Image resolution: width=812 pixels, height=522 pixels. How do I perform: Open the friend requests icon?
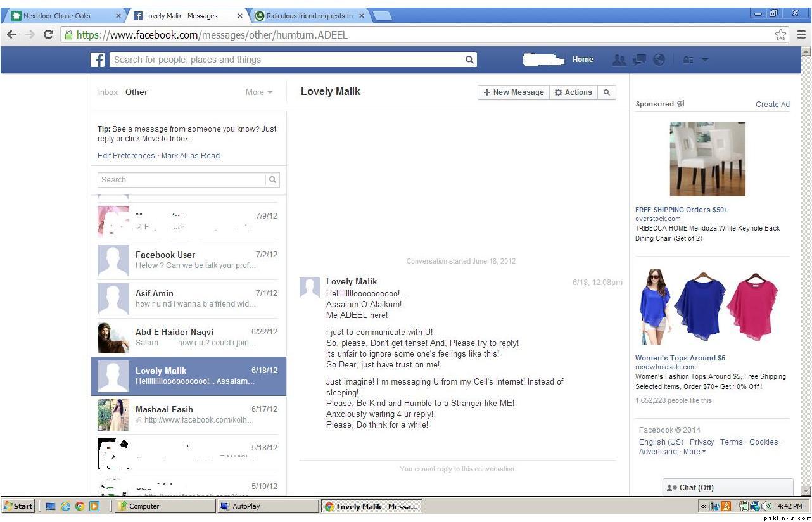point(619,60)
